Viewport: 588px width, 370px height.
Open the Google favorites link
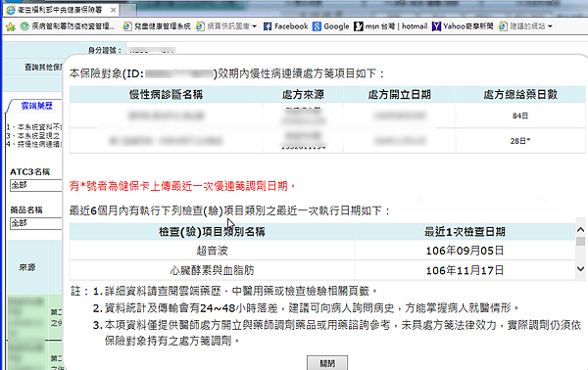click(331, 26)
